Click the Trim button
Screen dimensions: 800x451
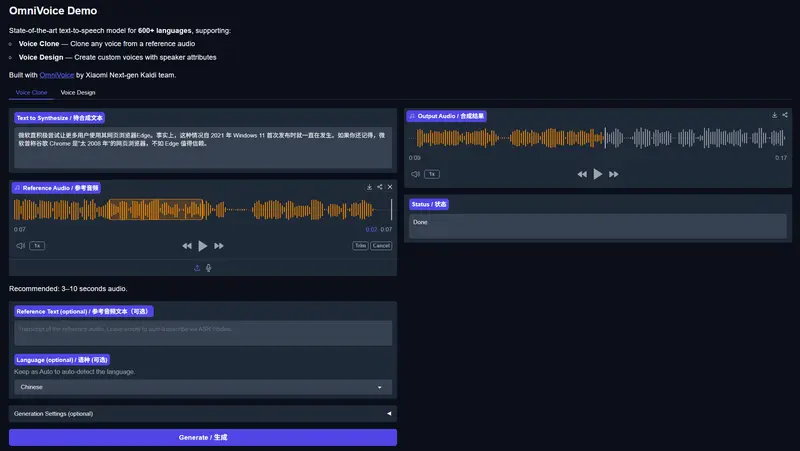coord(360,246)
